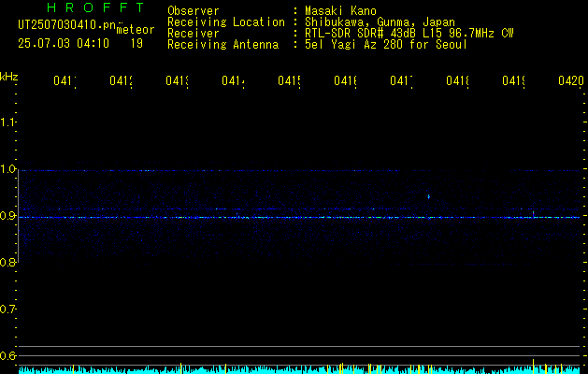Click the 0.7 kHz axis tick label
588x374 pixels.
pos(7,309)
